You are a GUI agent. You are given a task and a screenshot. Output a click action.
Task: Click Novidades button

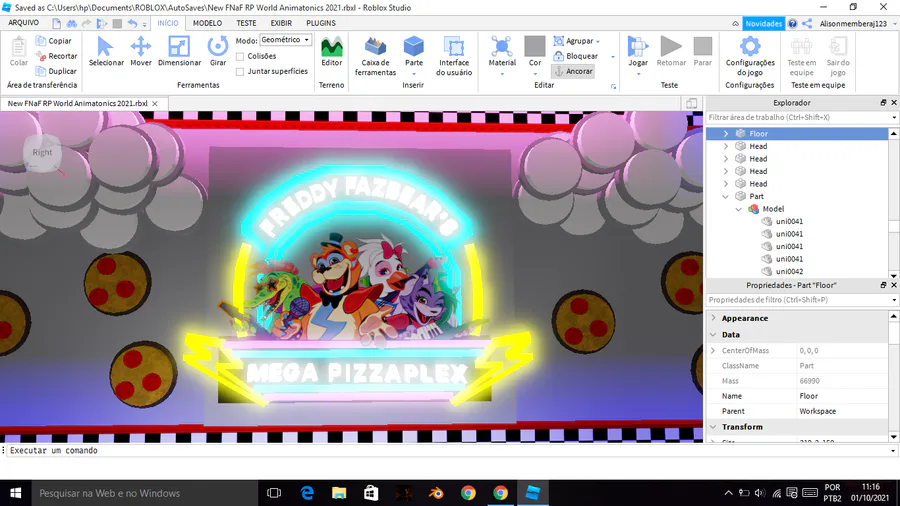[763, 24]
